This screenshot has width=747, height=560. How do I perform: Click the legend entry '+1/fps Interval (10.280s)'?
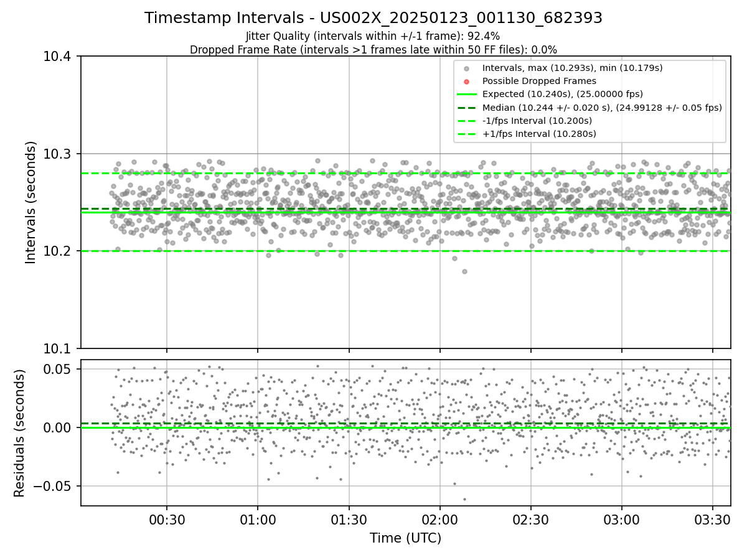pos(539,134)
